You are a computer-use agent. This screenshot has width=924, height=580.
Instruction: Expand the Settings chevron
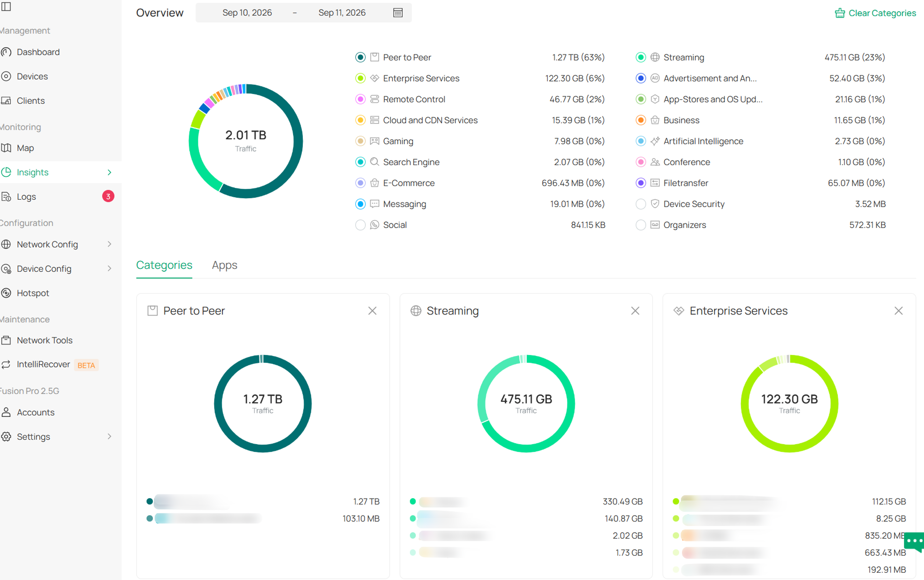coord(109,436)
